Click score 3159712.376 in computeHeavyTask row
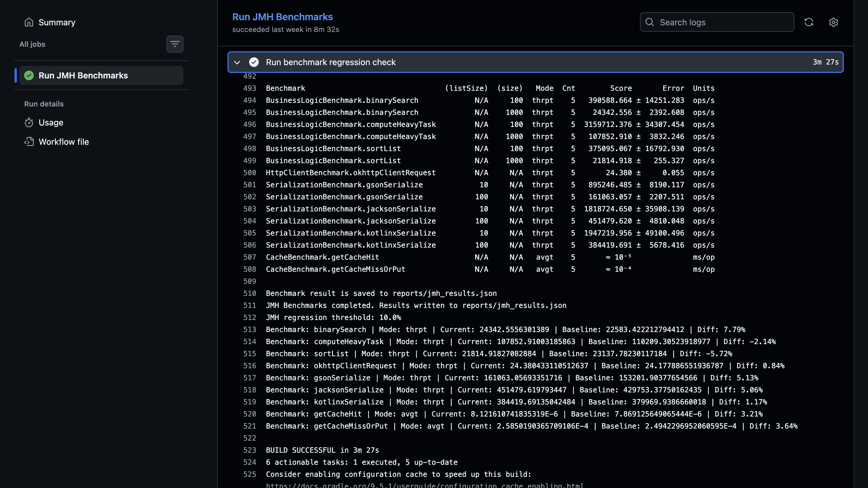868x488 pixels. click(608, 125)
